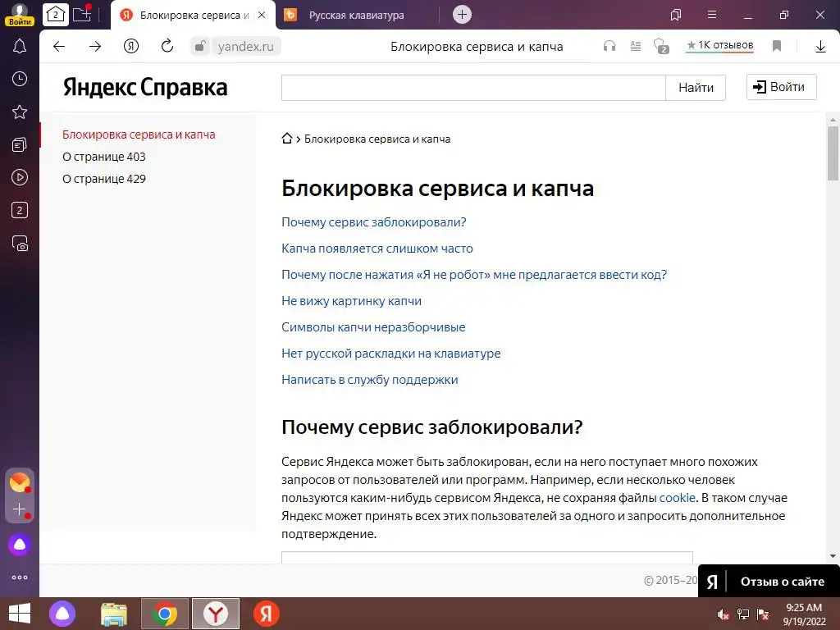Viewport: 840px width, 630px height.
Task: Open a new tab with plus button
Action: (x=463, y=15)
